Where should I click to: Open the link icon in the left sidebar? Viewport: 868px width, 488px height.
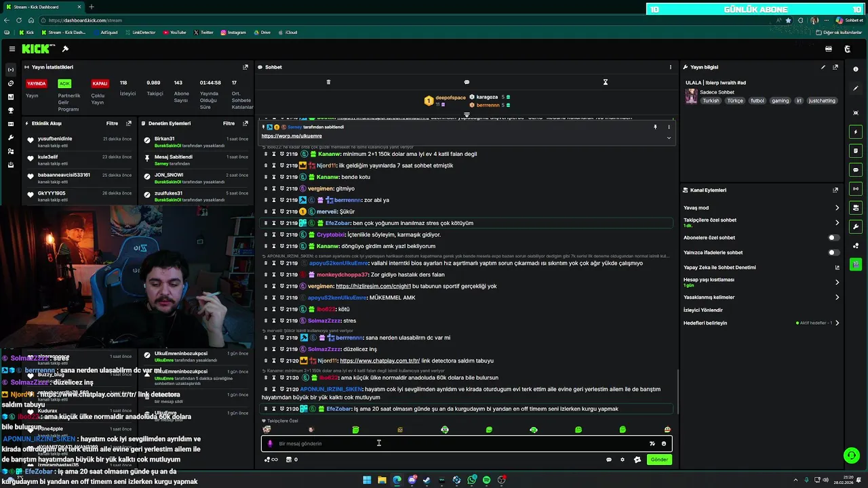coord(10,83)
